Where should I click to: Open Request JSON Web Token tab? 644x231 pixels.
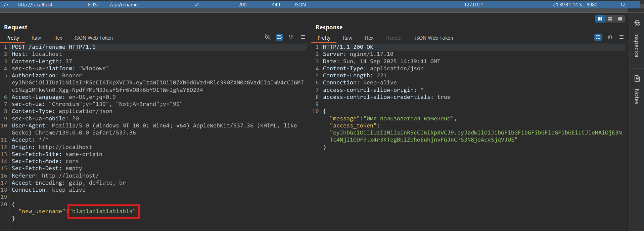[x=93, y=38]
